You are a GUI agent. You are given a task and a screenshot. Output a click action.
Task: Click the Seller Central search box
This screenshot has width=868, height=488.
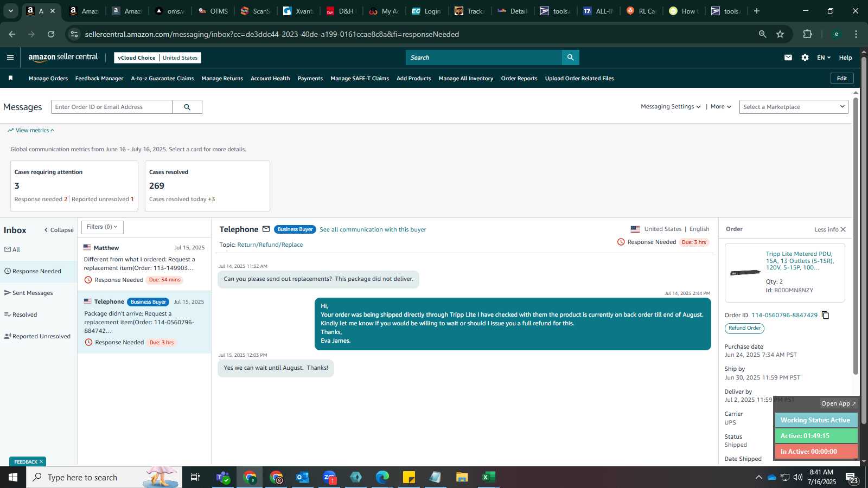483,57
